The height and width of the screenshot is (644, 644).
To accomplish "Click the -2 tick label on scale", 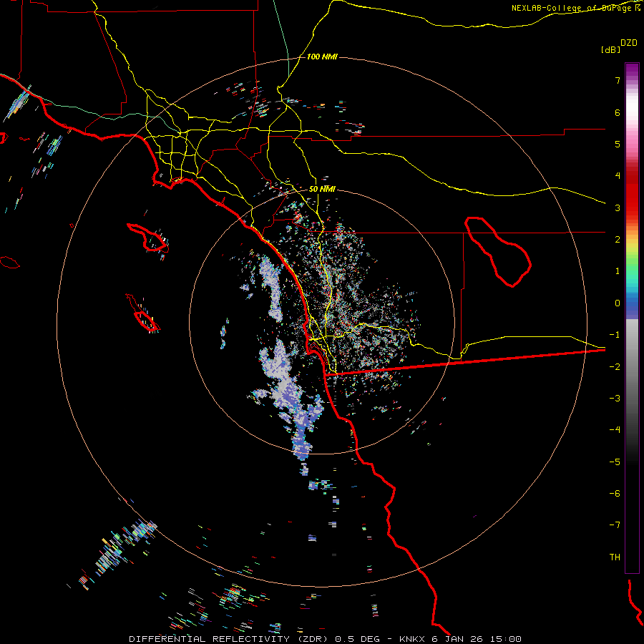I will [x=615, y=367].
